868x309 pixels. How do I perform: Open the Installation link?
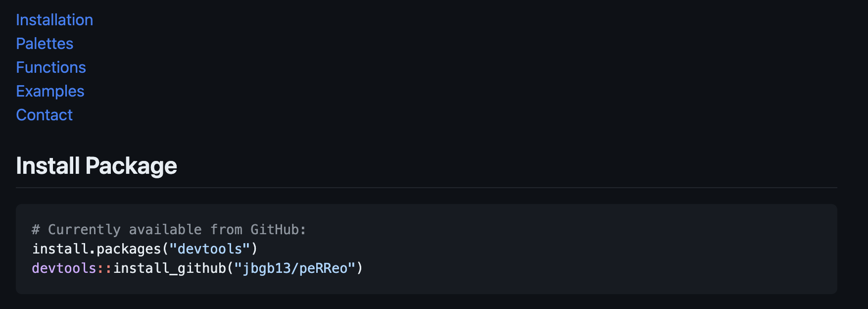tap(54, 20)
